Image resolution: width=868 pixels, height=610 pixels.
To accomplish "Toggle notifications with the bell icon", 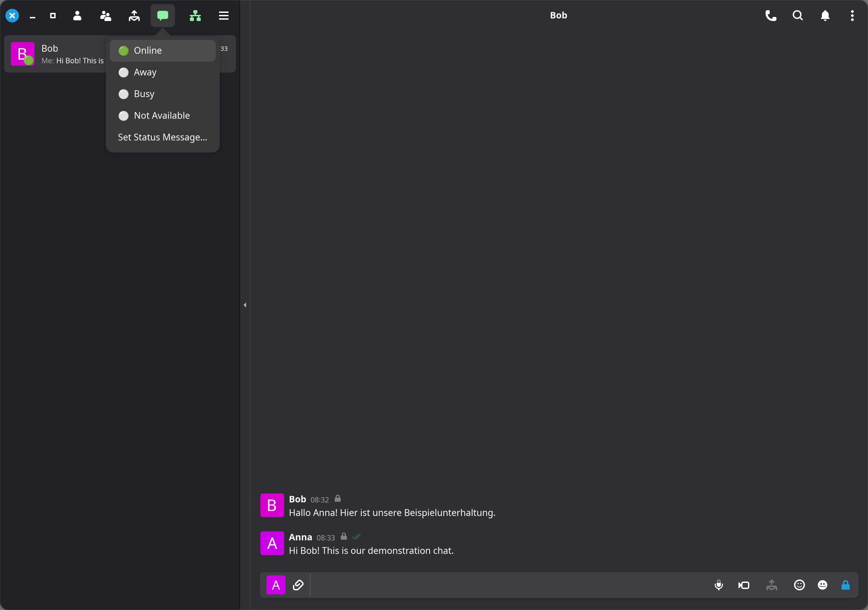I will pos(825,16).
